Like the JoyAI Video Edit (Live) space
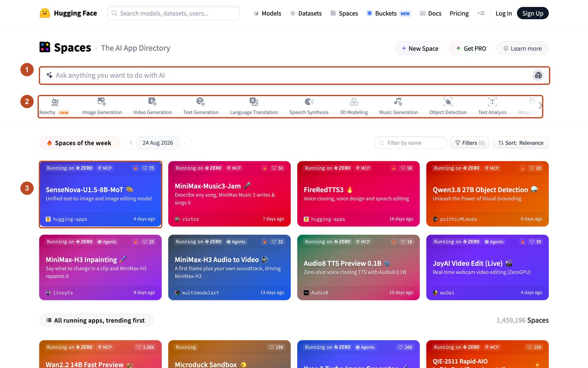This screenshot has height=368, width=588. pyautogui.click(x=535, y=242)
